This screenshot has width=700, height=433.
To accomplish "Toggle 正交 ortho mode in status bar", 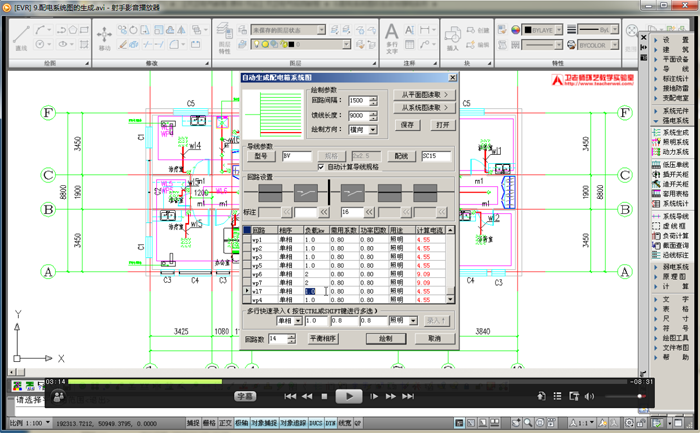I will [225, 423].
